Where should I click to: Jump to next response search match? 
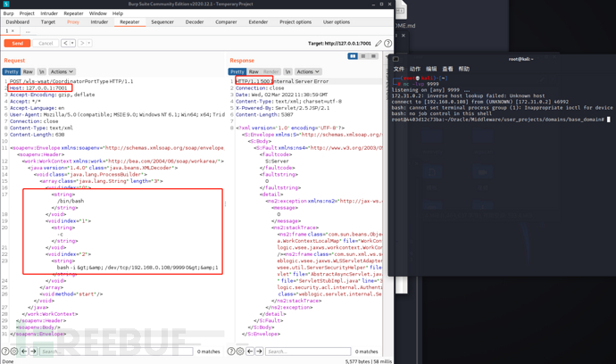(x=259, y=352)
